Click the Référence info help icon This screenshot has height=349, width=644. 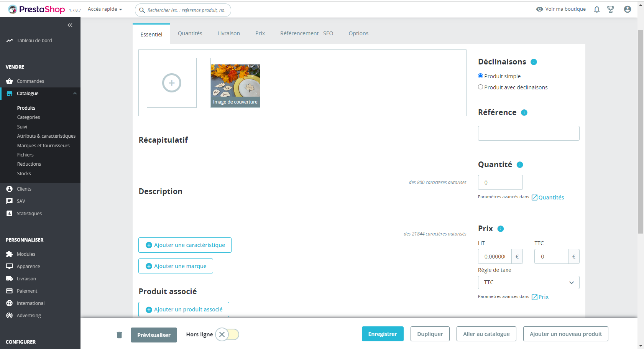pyautogui.click(x=524, y=113)
